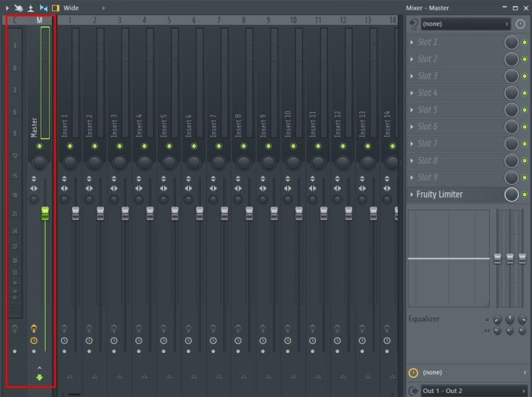Click the stereo separation knob on Insert 5
Image resolution: width=532 pixels, height=397 pixels.
[x=164, y=199]
